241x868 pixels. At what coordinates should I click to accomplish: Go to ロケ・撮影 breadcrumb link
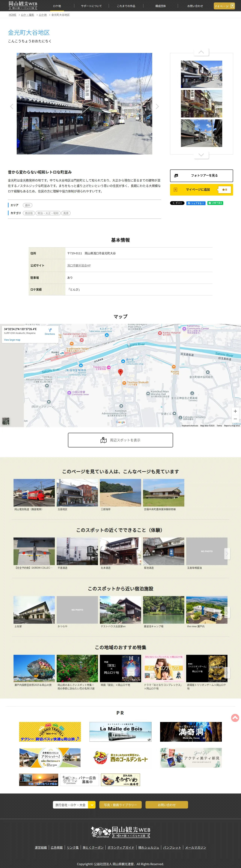click(x=28, y=15)
